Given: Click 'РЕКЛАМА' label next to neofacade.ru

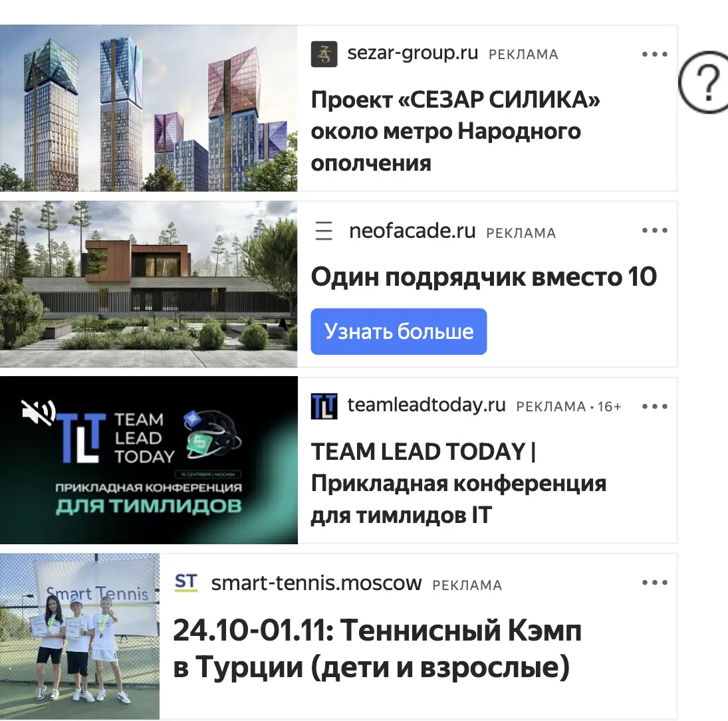Looking at the screenshot, I should coord(521,233).
